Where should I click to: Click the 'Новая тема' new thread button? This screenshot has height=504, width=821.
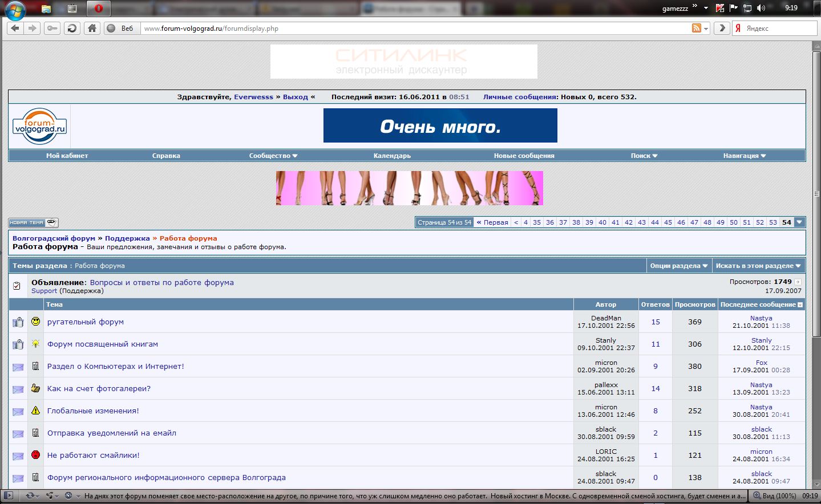click(33, 223)
